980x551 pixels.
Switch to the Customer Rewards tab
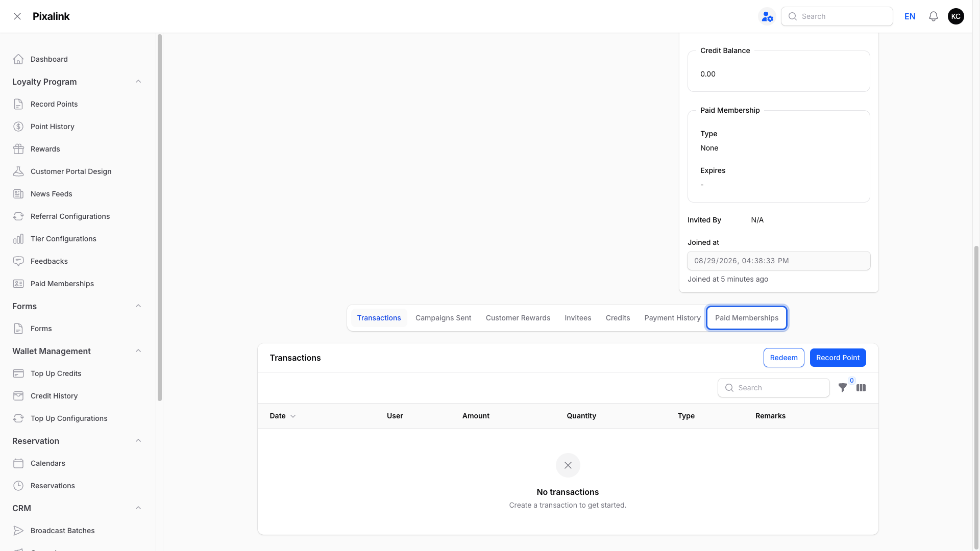coord(518,318)
